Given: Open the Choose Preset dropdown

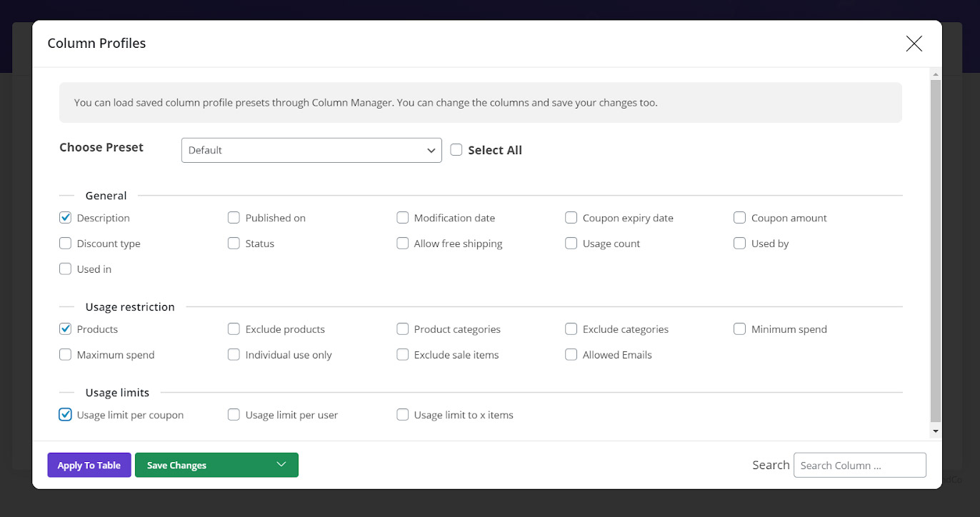Looking at the screenshot, I should pyautogui.click(x=311, y=150).
